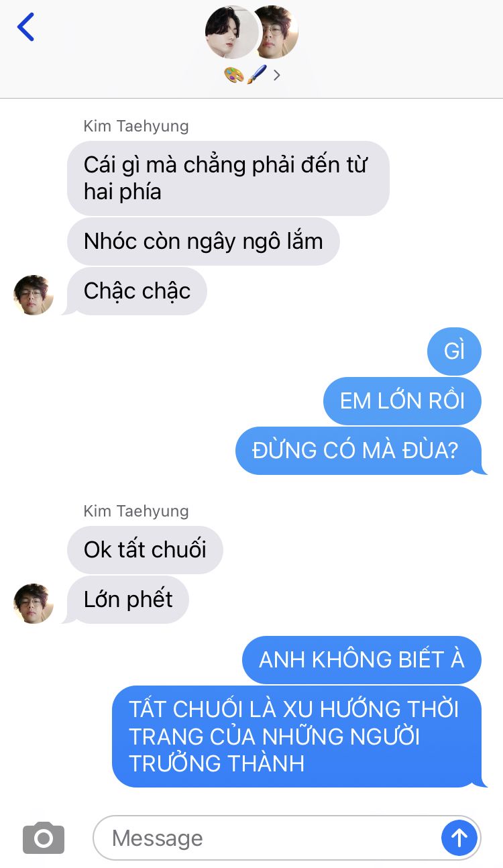Go back using the blue chevron
This screenshot has width=503, height=868.
coord(25,27)
